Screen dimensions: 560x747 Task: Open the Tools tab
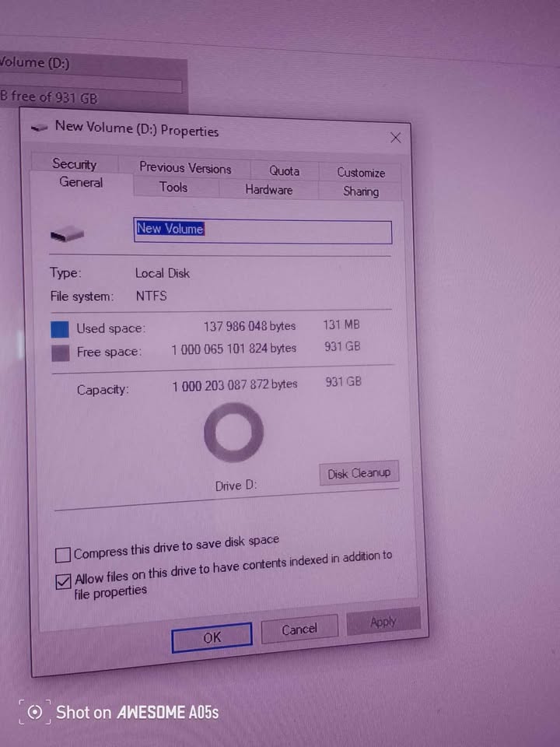coord(173,187)
